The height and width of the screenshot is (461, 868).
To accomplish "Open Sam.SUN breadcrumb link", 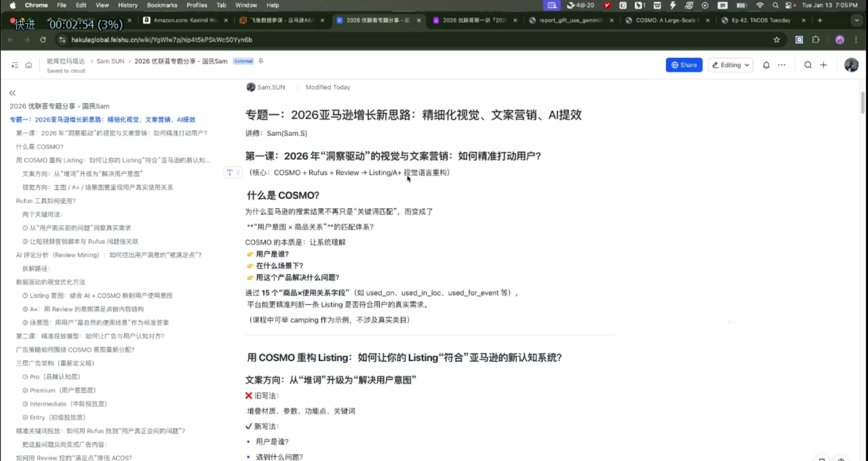I will tap(110, 61).
